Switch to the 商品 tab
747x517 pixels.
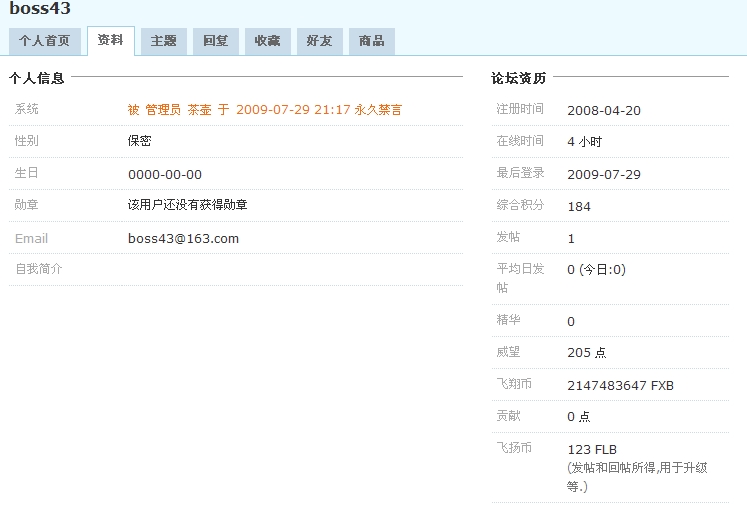[371, 41]
